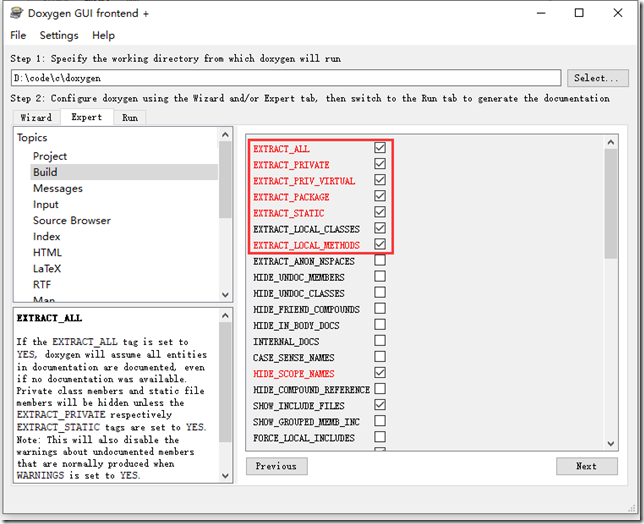Select HTML in the Topics tree
644x524 pixels.
pos(47,252)
